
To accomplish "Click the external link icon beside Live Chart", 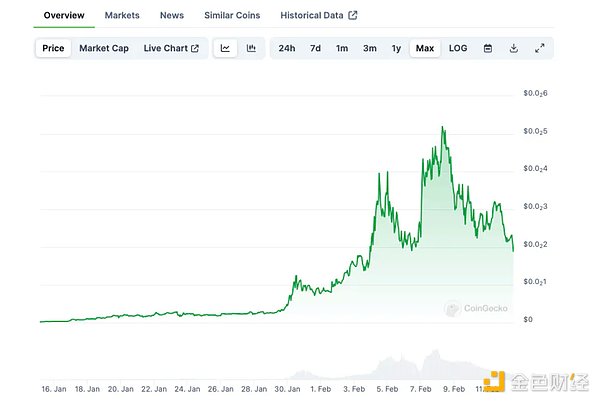I will [195, 48].
